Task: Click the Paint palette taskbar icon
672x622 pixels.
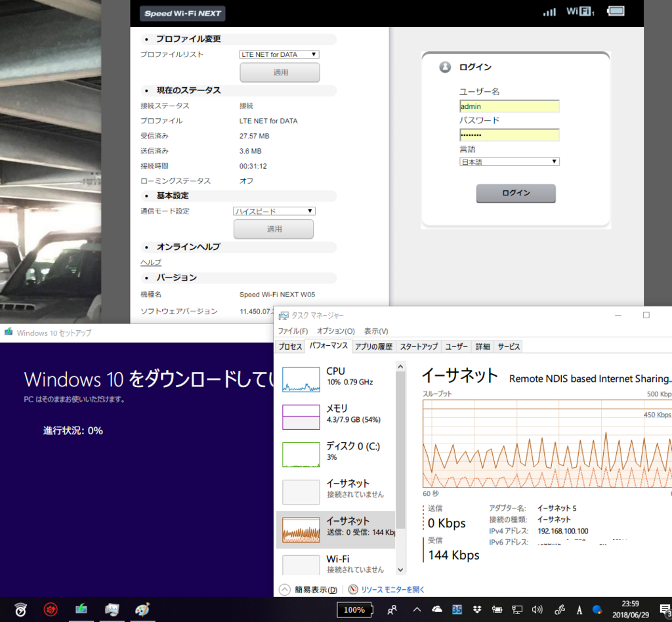Action: pyautogui.click(x=142, y=609)
